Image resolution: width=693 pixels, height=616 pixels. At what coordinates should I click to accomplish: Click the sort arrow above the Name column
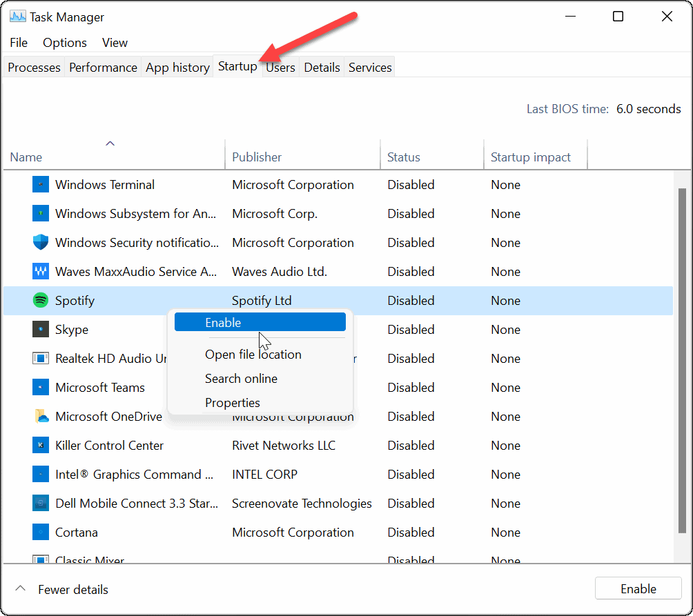coord(110,143)
